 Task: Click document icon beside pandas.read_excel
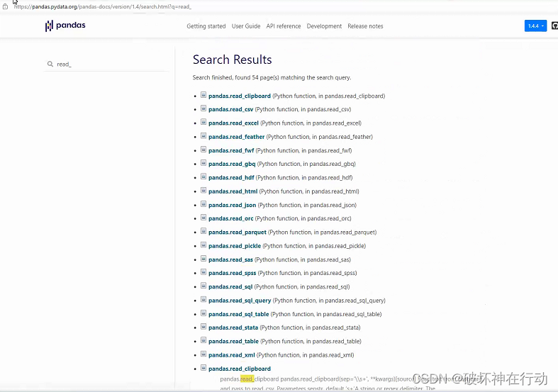click(x=203, y=122)
